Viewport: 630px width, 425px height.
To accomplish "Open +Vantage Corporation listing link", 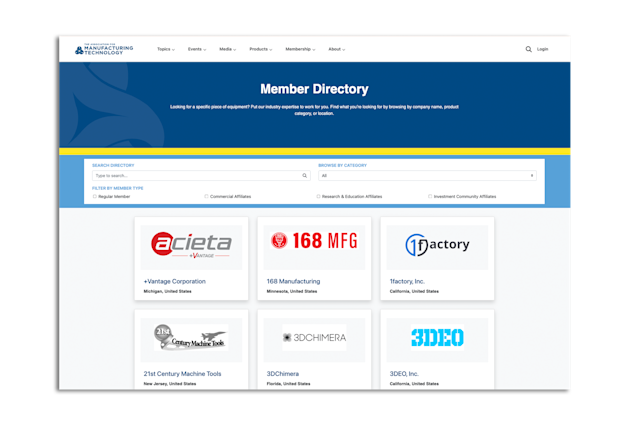I will tap(175, 281).
